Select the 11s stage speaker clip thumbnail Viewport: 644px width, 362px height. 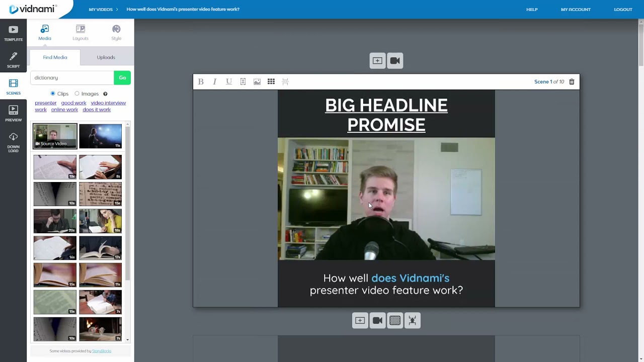pos(100,136)
